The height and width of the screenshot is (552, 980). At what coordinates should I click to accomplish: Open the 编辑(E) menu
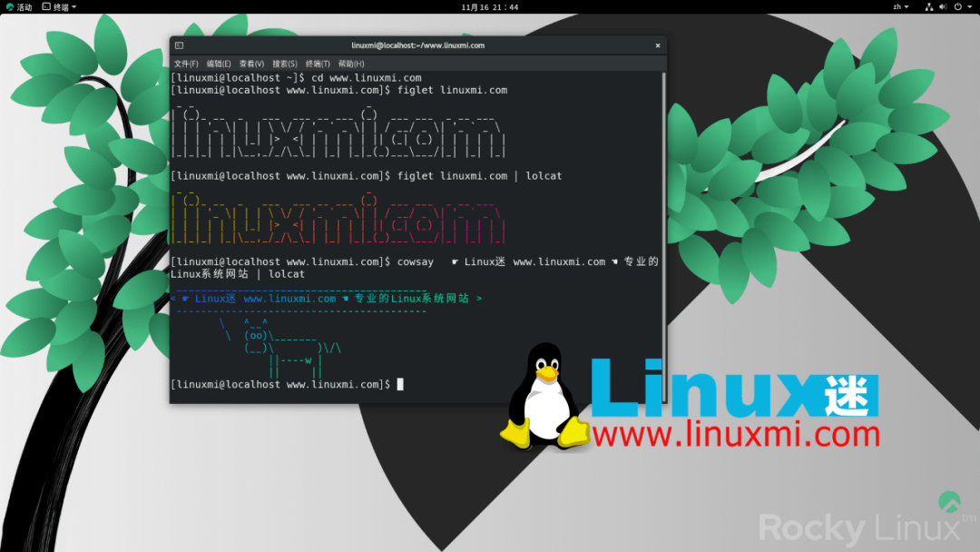coord(217,64)
